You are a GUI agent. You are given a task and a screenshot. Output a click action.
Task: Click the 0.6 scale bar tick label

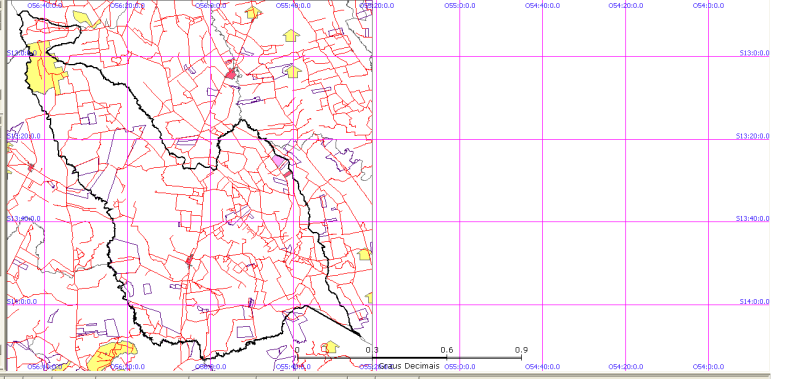point(447,350)
